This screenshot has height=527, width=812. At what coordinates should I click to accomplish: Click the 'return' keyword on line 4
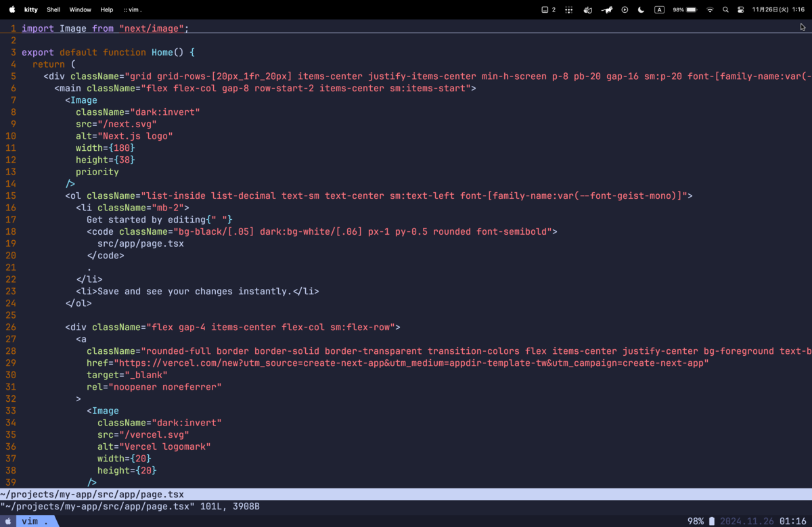click(x=49, y=64)
